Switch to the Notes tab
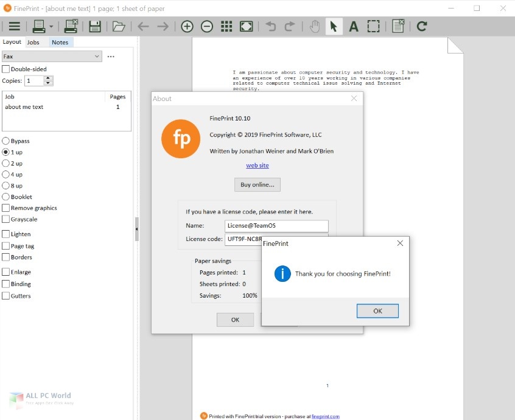Image resolution: width=515 pixels, height=420 pixels. [60, 42]
